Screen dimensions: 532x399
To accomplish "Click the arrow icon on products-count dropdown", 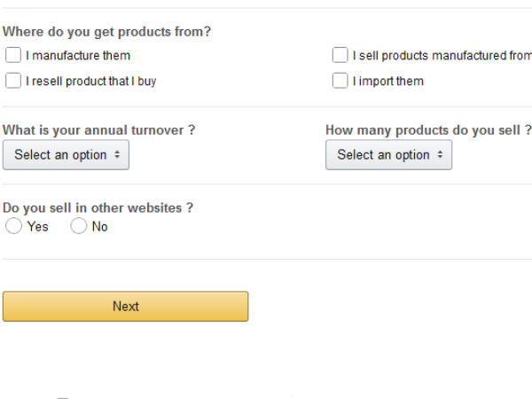I will point(440,155).
